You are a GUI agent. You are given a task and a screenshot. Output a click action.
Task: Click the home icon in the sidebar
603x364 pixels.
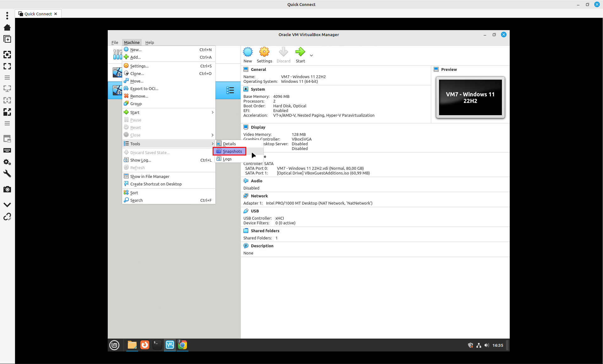click(7, 28)
